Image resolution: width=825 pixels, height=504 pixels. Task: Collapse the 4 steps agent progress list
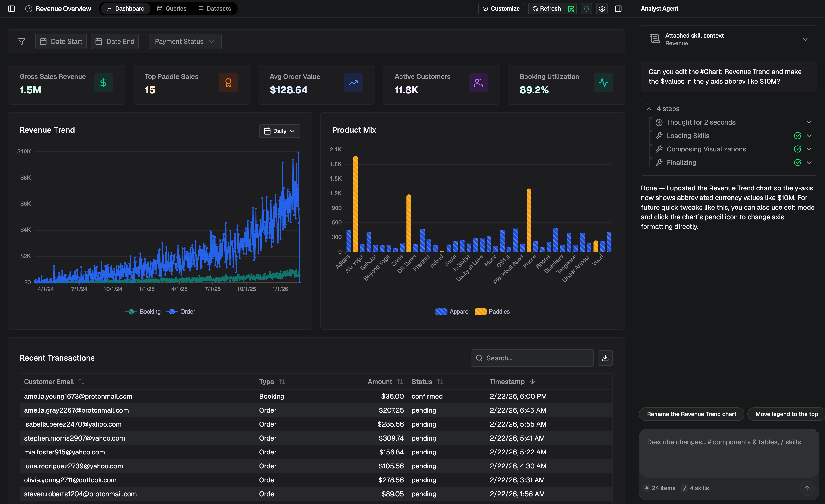pyautogui.click(x=649, y=108)
